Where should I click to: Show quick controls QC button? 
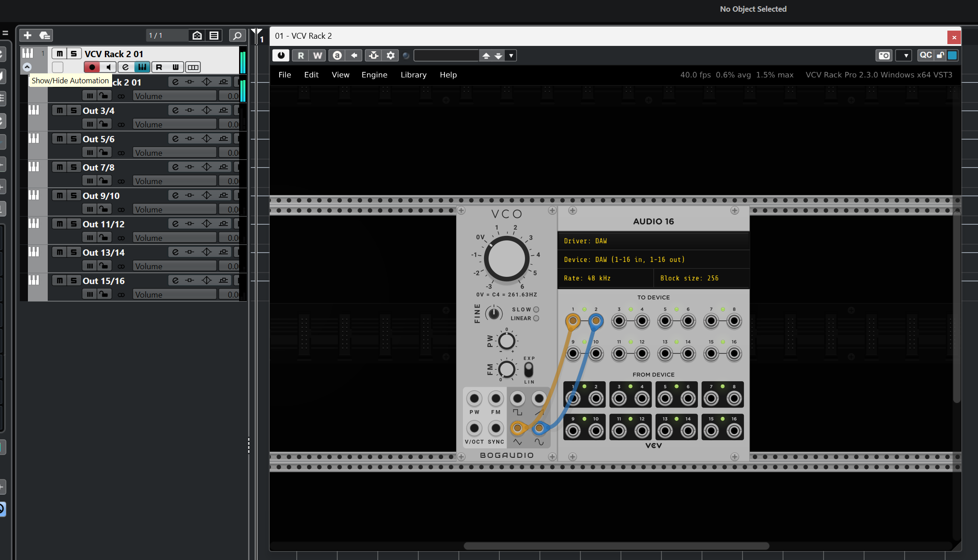(926, 55)
